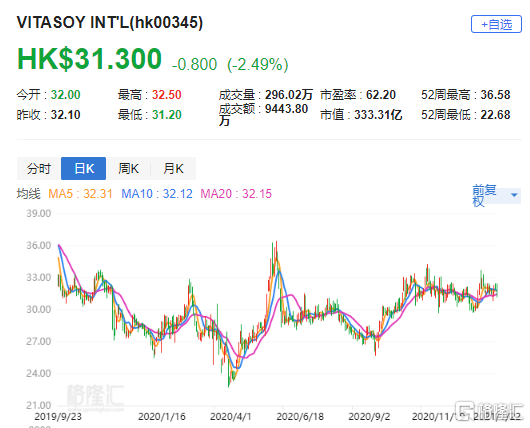
Task: Click y-axis label 39.00
Action: click(x=39, y=213)
